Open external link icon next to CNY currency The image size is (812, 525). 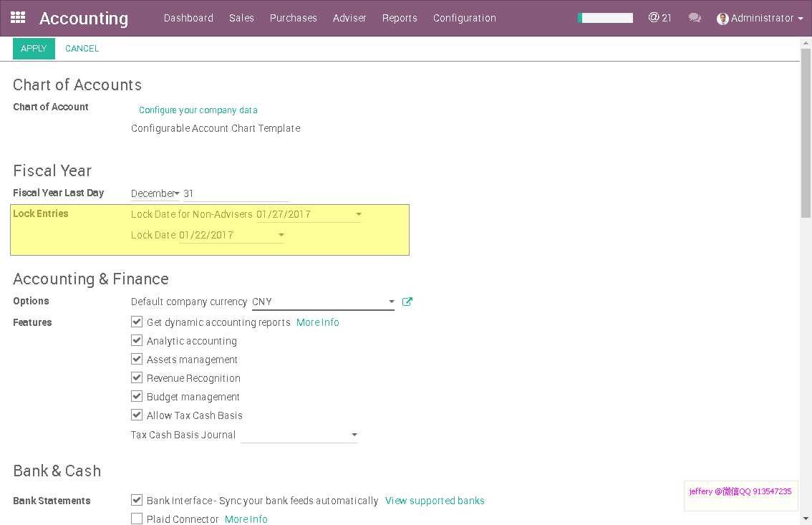[407, 302]
